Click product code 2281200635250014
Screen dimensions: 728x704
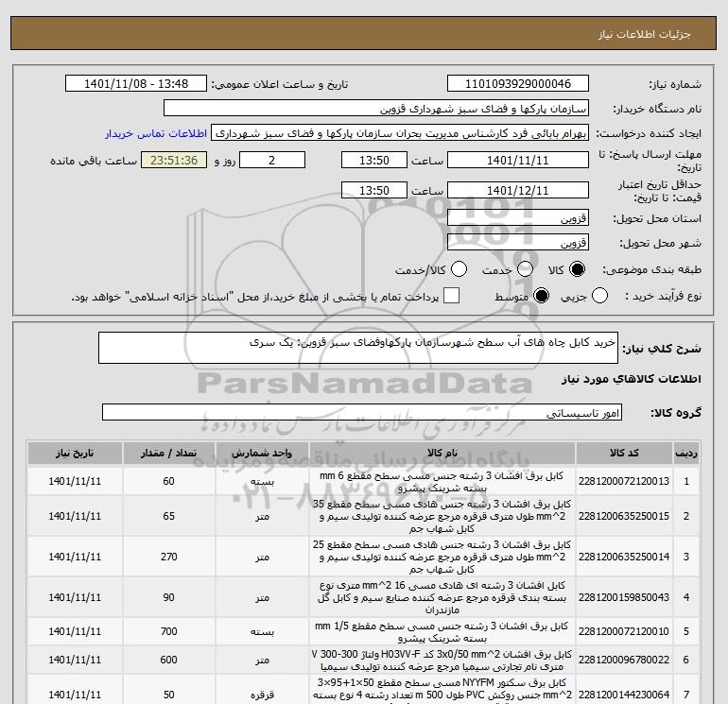(x=624, y=557)
